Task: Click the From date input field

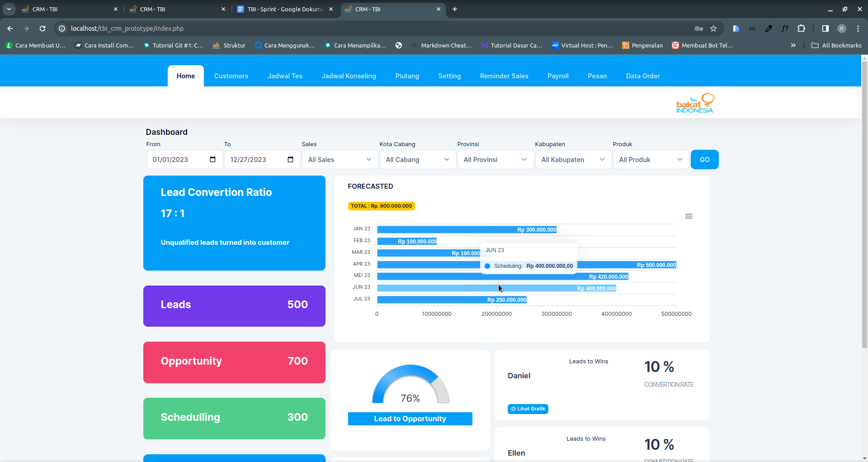Action: coord(184,159)
